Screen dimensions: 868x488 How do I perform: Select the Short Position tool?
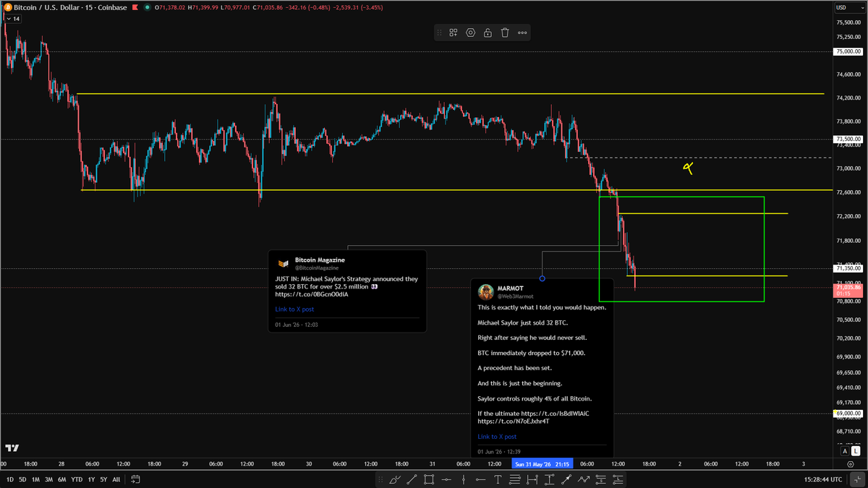[601, 479]
